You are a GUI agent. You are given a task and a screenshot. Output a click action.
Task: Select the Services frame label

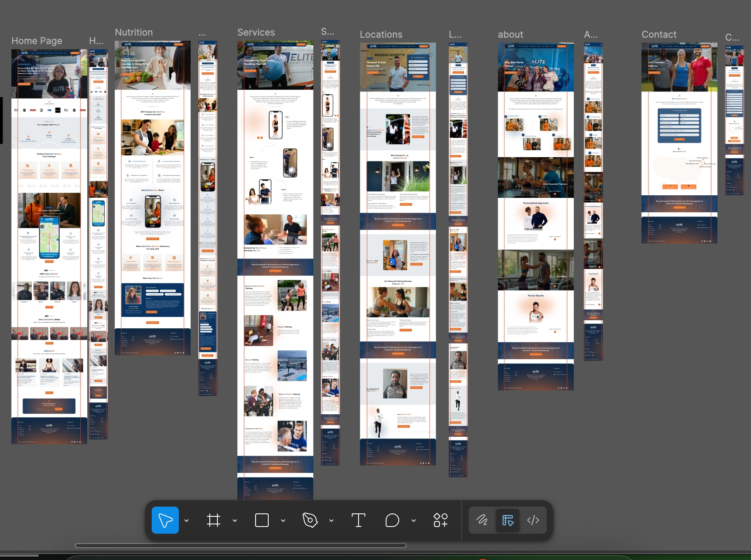pos(256,32)
